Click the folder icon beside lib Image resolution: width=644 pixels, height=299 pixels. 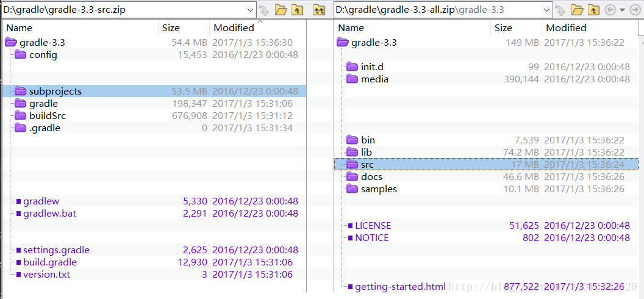[x=352, y=153]
